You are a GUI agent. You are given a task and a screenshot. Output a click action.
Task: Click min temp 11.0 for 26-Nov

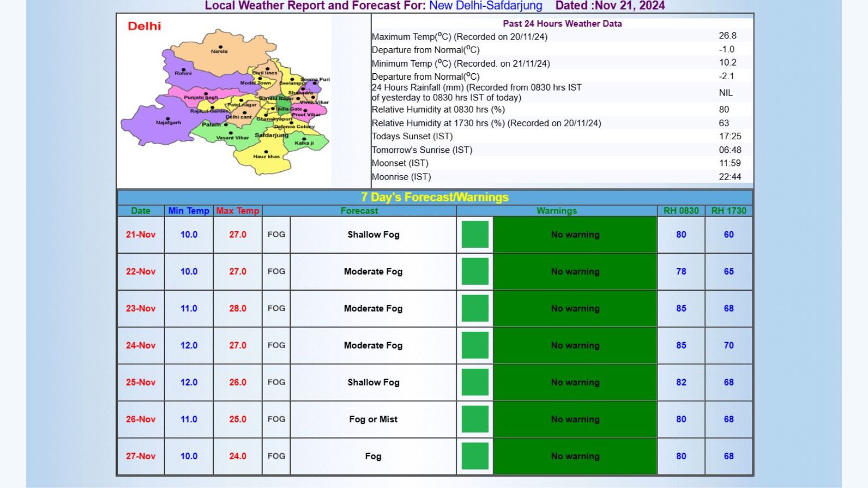coord(189,419)
